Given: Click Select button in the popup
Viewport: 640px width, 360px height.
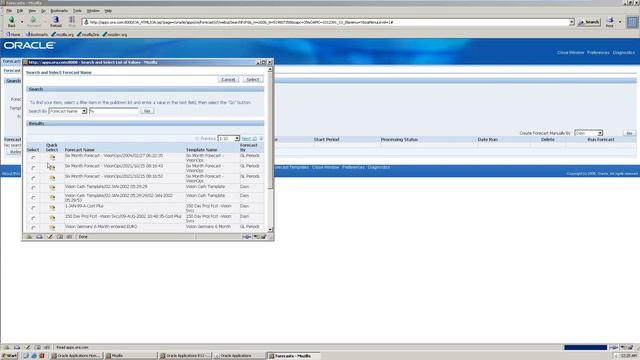Looking at the screenshot, I should pos(253,79).
